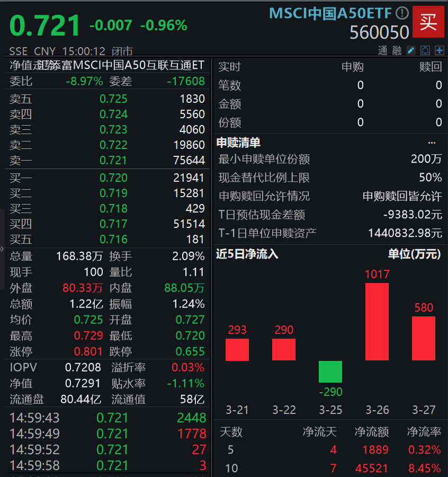Click the large last price 0.721
The width and height of the screenshot is (448, 477).
tap(44, 25)
